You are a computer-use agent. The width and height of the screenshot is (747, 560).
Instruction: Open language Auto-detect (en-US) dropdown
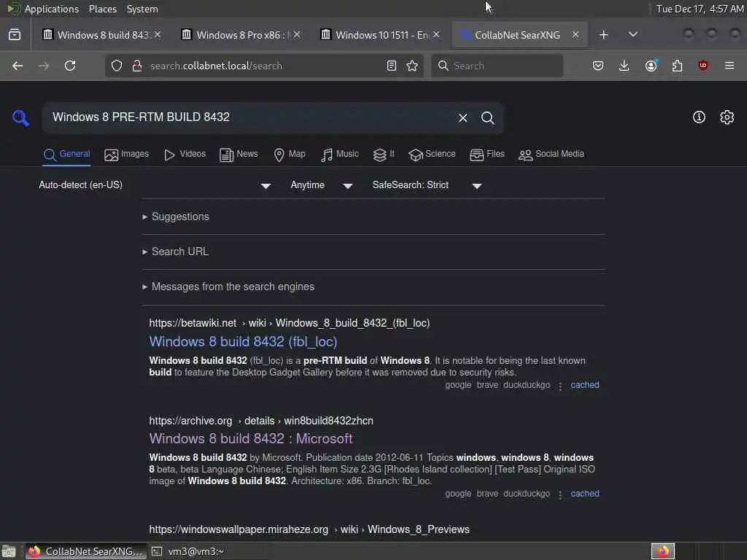[x=155, y=185]
